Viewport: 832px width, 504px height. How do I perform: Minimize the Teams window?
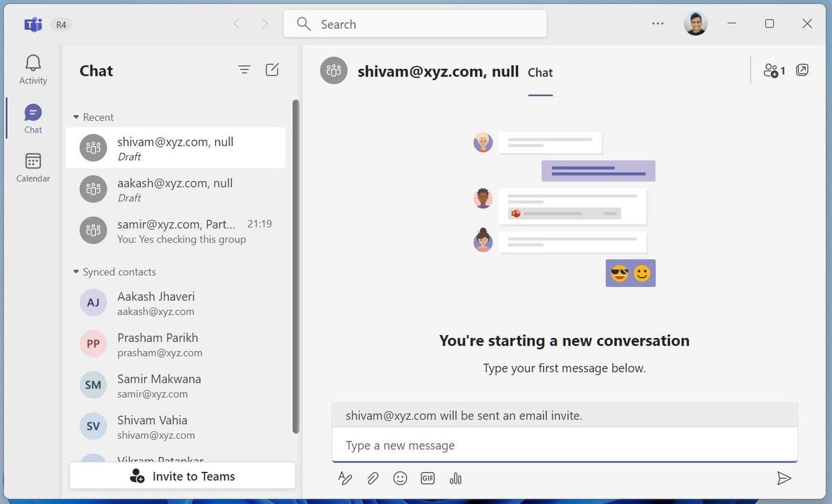point(732,24)
